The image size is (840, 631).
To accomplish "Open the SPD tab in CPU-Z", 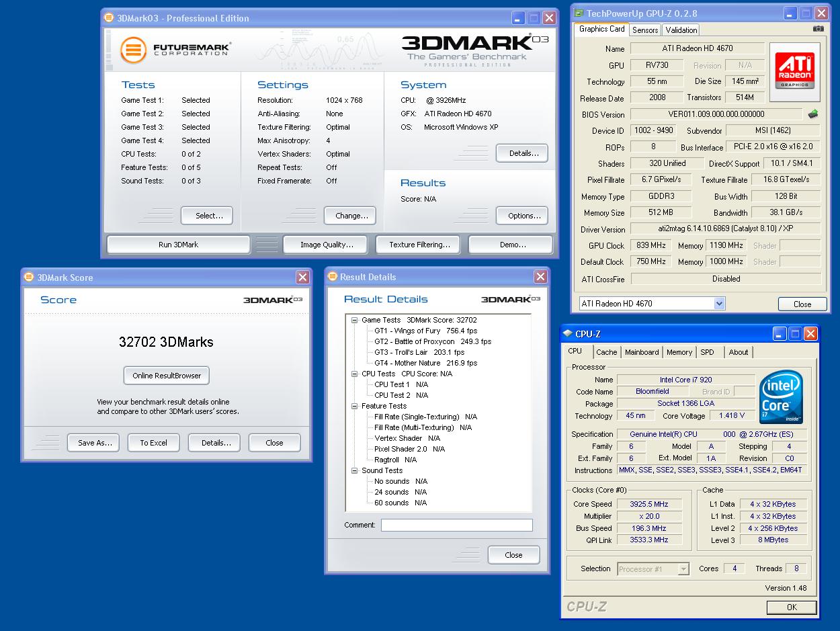I will point(707,352).
